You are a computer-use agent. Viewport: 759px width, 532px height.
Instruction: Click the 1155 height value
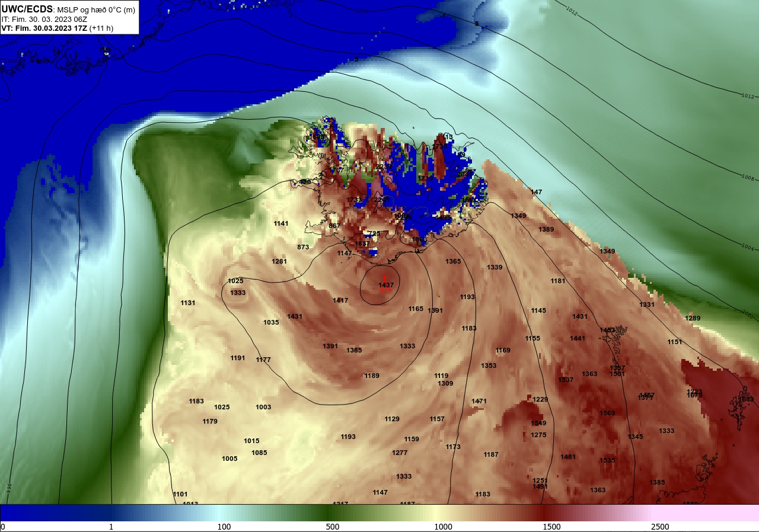532,338
